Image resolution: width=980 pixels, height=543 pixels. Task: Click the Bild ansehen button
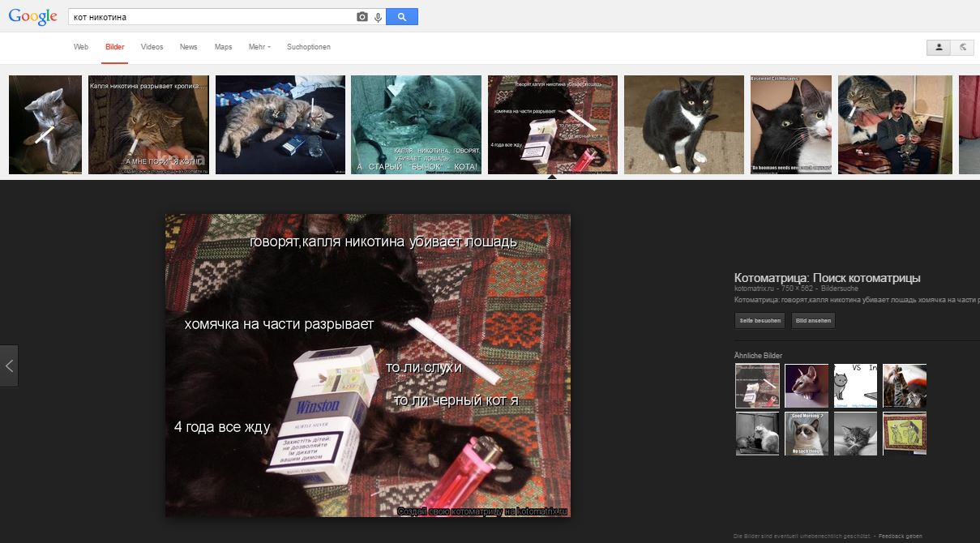click(813, 321)
